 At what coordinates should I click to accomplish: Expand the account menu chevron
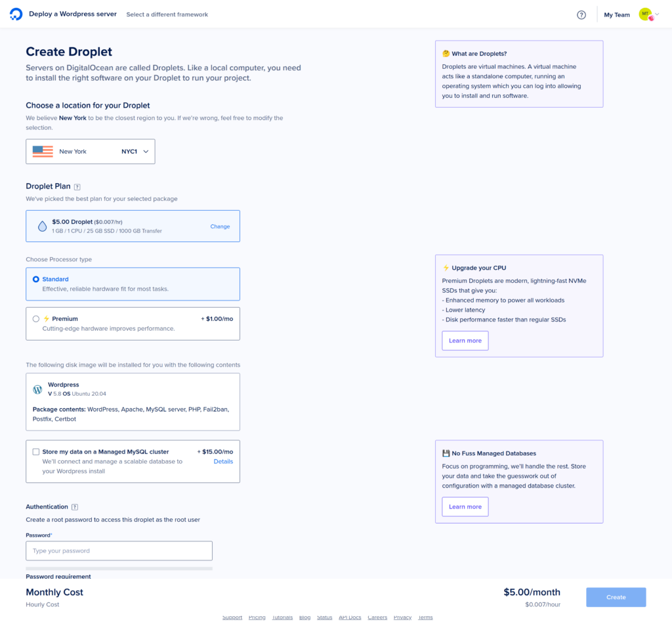point(657,14)
